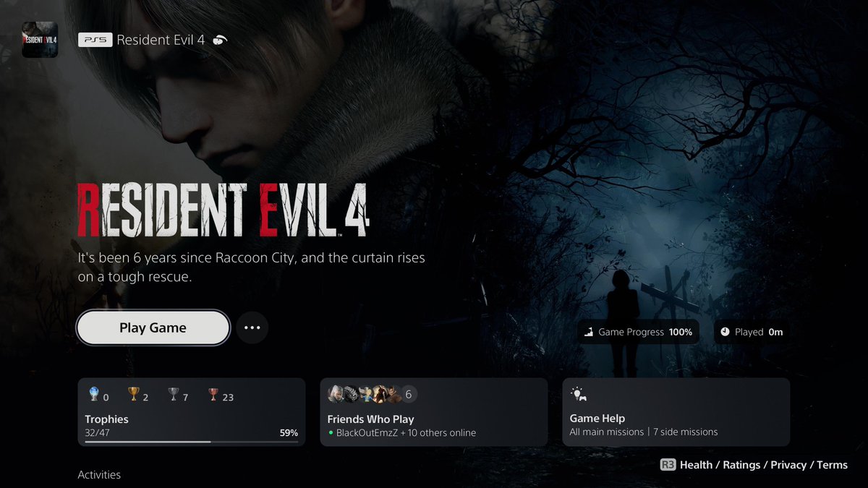Click the gold trophy icon

coord(133,394)
